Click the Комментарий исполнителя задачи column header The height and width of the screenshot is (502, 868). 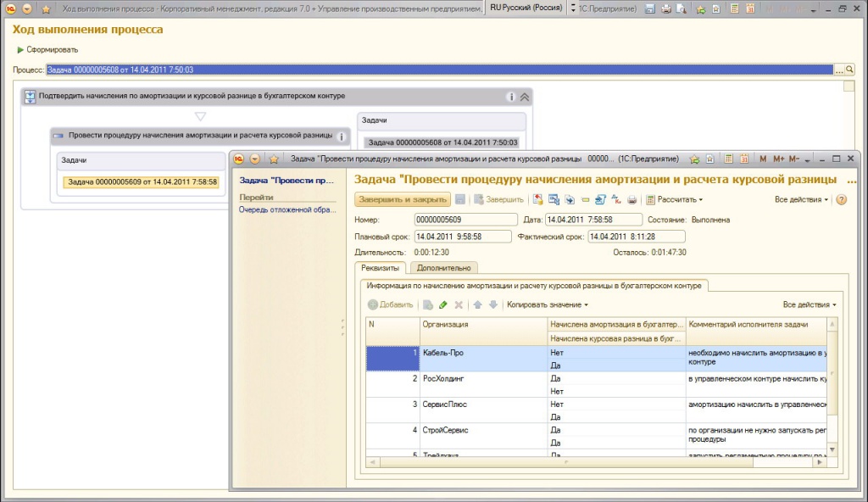tap(756, 332)
